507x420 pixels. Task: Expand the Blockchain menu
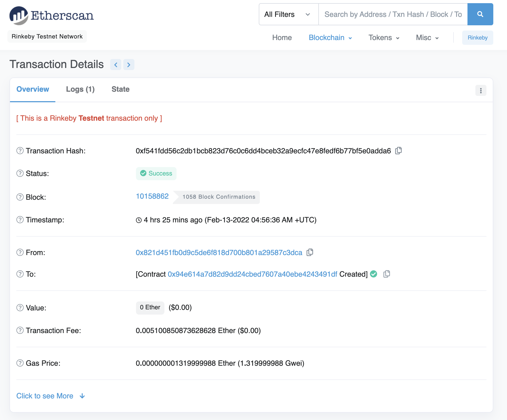330,38
